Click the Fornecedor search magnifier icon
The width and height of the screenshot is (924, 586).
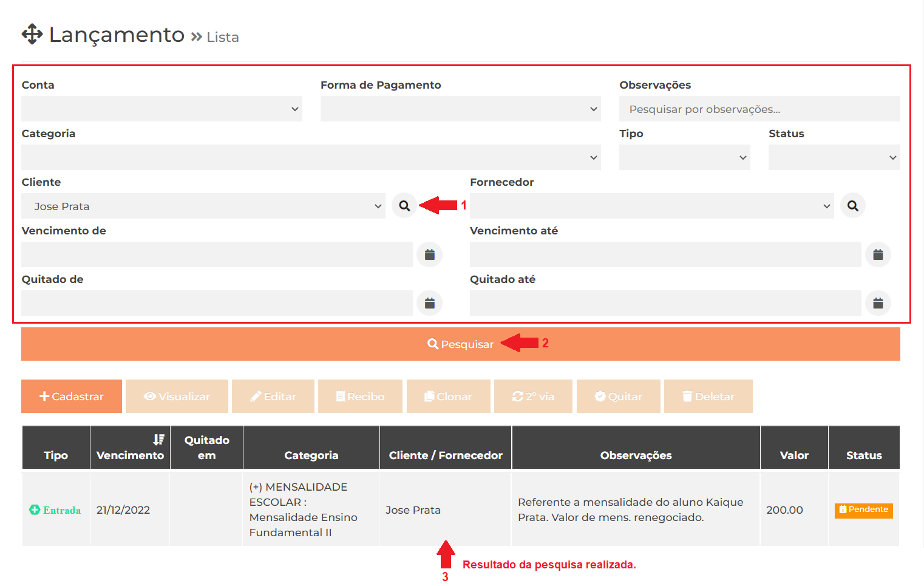click(x=853, y=206)
